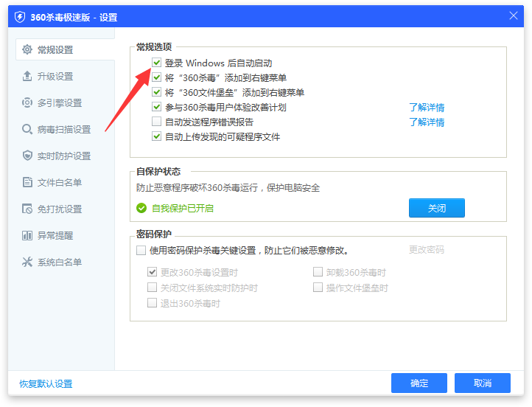Click the tools icon for 系统白名单
The image size is (532, 407).
(x=27, y=262)
